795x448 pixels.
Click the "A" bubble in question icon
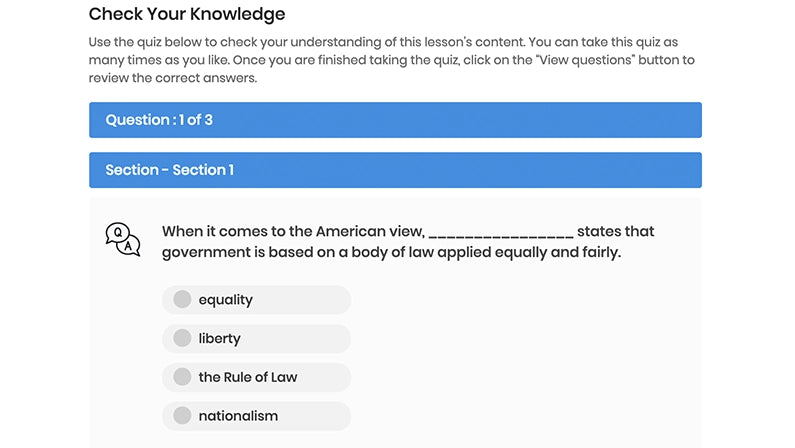point(129,246)
